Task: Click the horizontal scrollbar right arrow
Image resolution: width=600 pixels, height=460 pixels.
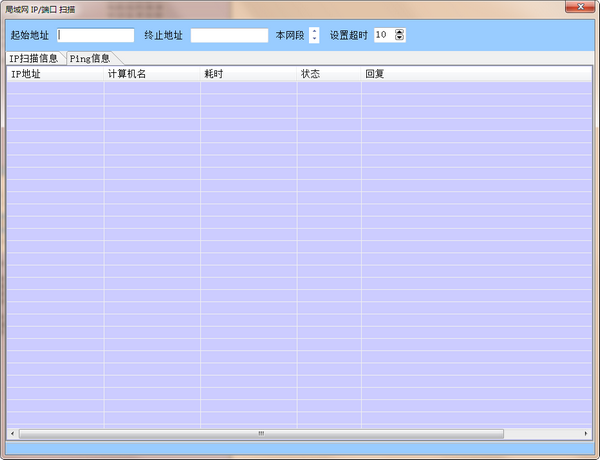Action: (586, 434)
